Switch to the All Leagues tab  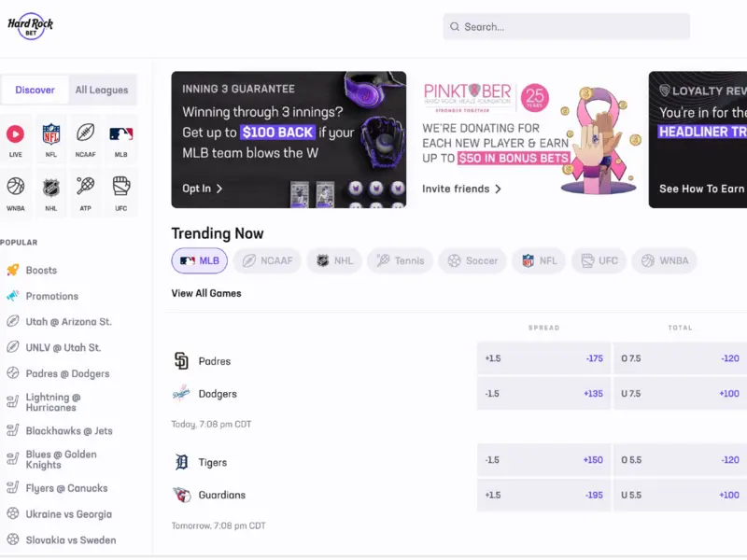click(102, 90)
